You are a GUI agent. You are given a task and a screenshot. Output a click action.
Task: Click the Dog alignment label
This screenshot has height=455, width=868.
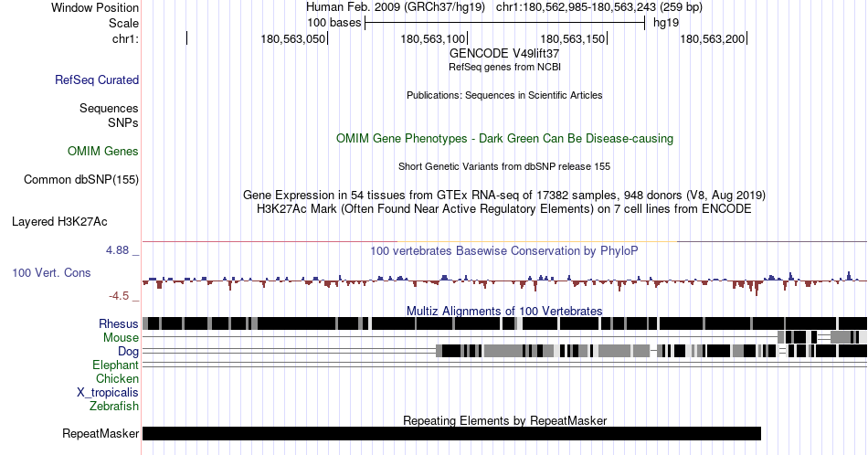point(128,351)
